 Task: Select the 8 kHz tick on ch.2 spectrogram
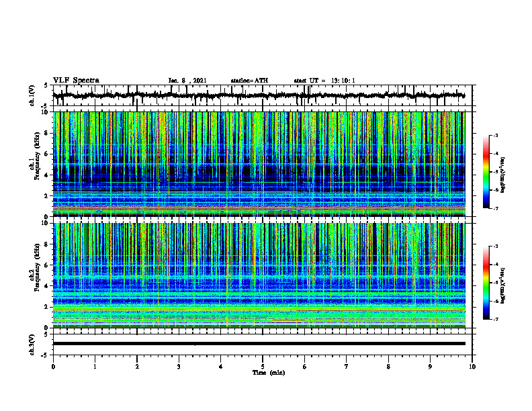point(48,244)
